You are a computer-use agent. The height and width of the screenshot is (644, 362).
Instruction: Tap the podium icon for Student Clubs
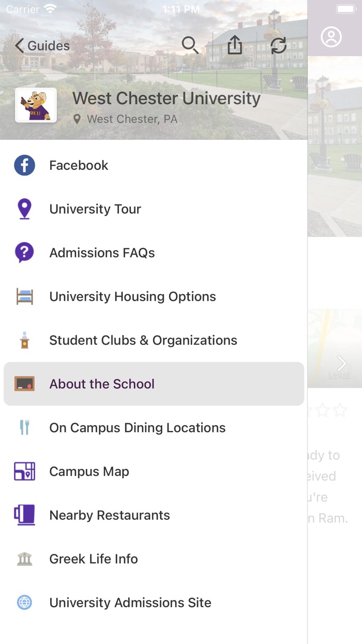click(x=24, y=340)
